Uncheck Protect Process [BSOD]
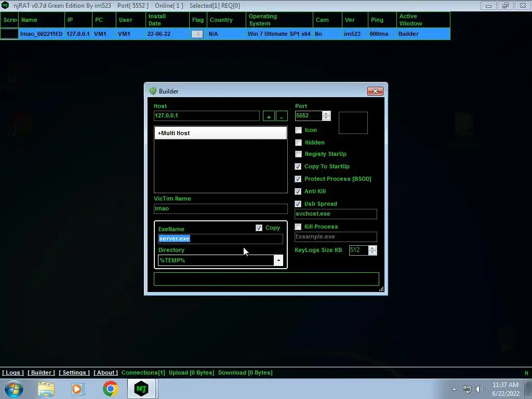Viewport: 532px width, 399px height. pos(298,179)
